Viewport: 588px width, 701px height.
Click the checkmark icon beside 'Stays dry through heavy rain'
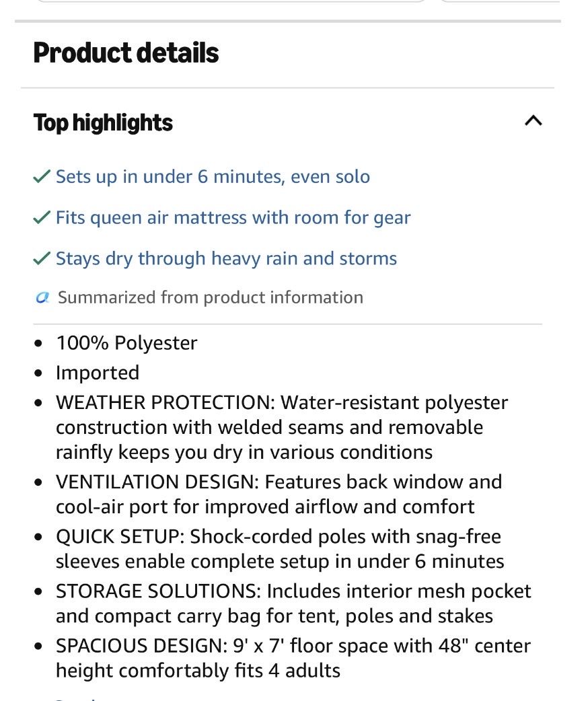(42, 258)
